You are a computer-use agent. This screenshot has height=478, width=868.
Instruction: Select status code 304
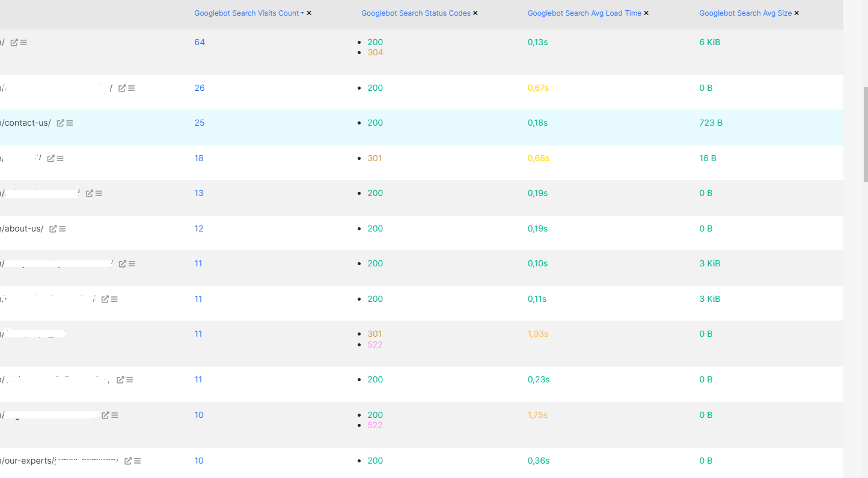375,53
